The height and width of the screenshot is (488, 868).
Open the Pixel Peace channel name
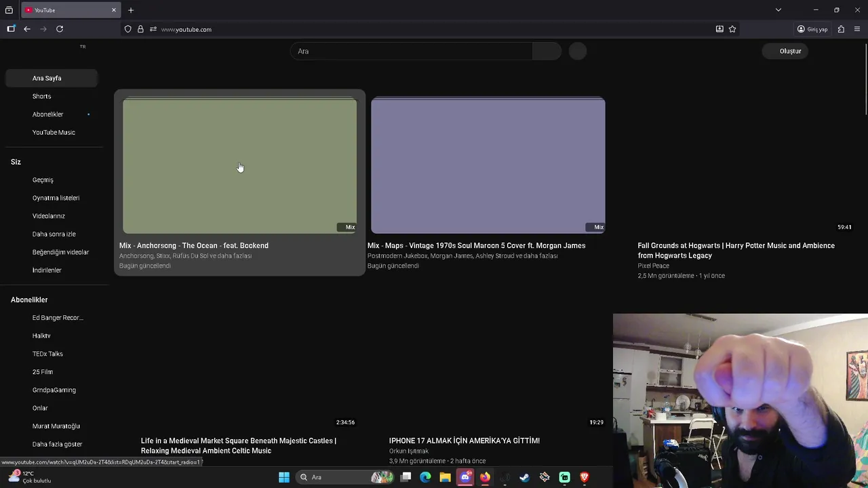[653, 266]
